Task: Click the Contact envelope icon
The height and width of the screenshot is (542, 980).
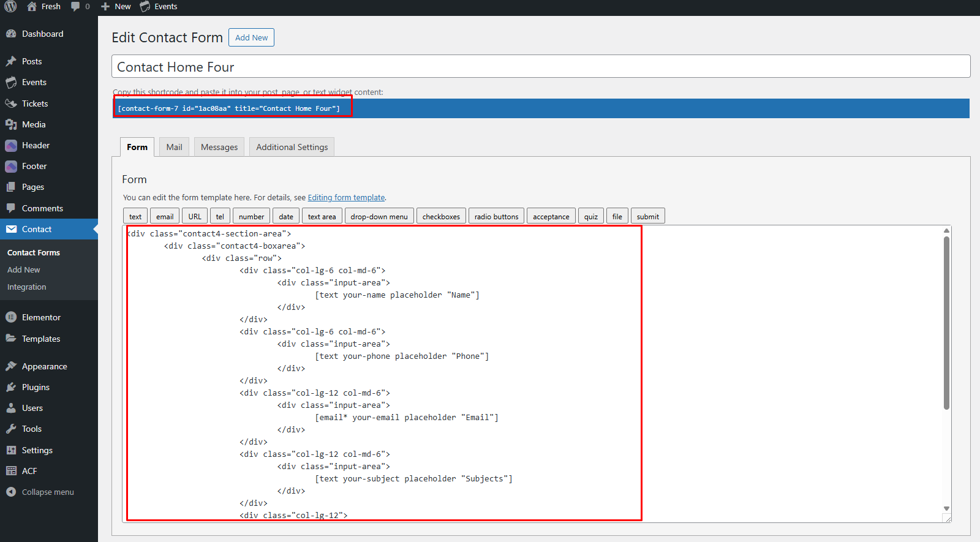Action: tap(11, 229)
